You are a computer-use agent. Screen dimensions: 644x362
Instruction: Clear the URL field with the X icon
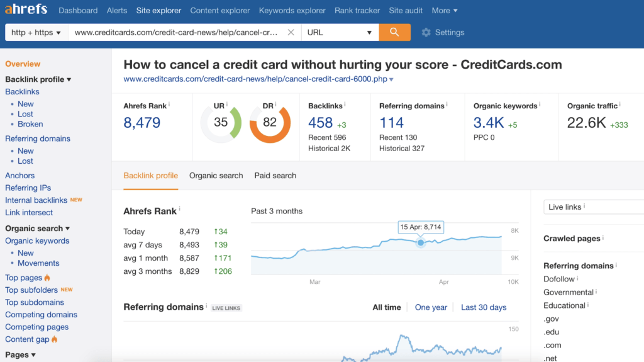(x=291, y=32)
